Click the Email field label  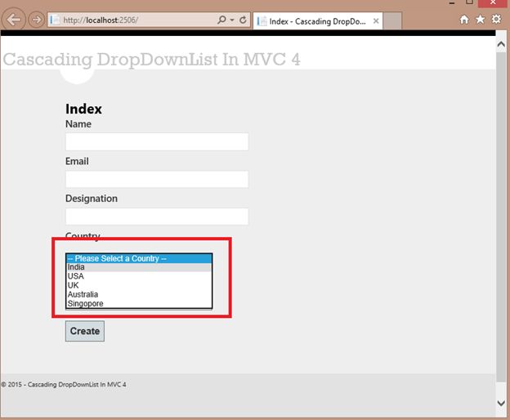pos(77,161)
